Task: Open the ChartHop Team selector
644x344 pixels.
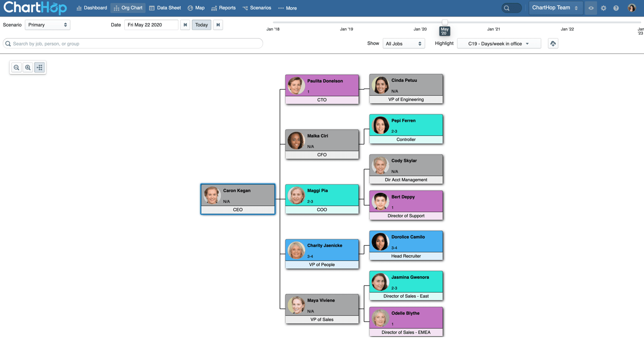Action: pos(555,8)
